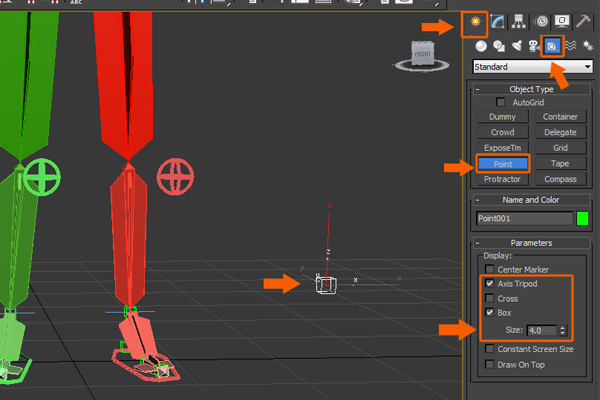This screenshot has width=600, height=400.
Task: Enable the AutoGrid checkbox
Action: point(500,102)
